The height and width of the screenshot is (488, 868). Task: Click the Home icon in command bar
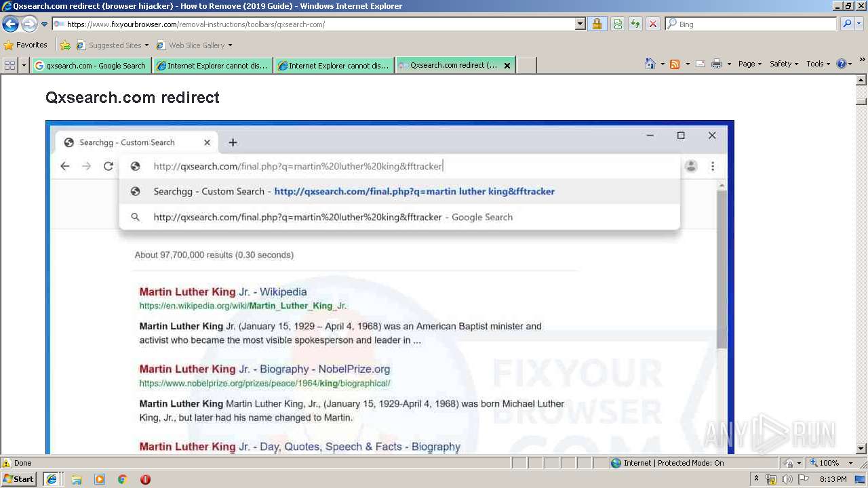pos(650,64)
